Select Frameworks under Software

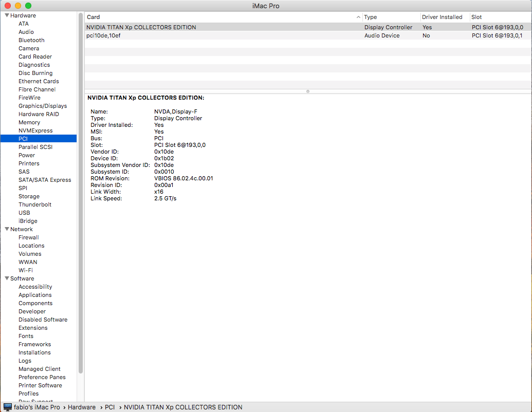34,344
